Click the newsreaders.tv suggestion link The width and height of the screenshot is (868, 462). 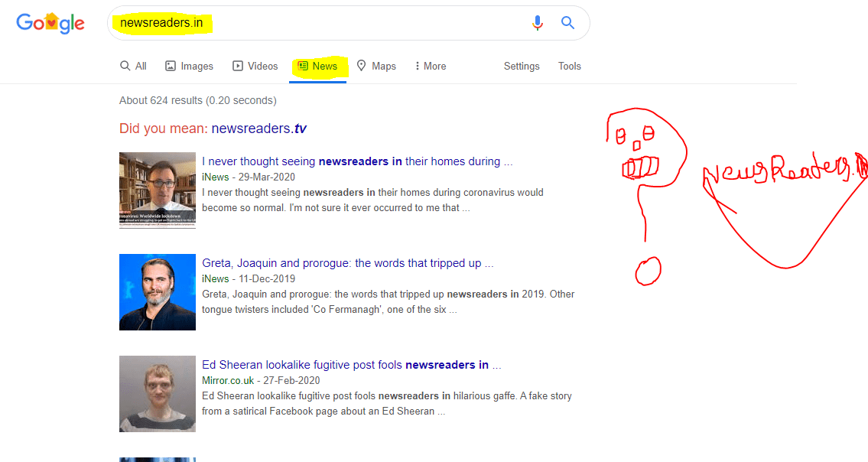click(259, 129)
